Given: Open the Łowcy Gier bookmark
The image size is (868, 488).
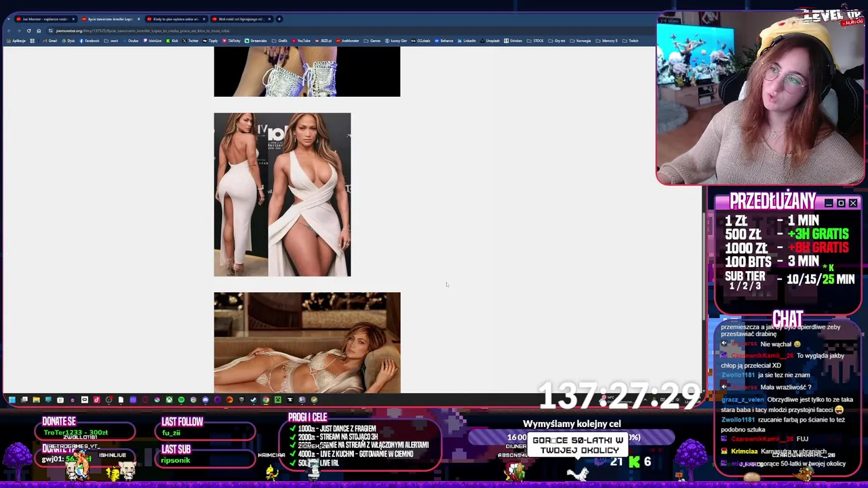Looking at the screenshot, I should point(395,41).
